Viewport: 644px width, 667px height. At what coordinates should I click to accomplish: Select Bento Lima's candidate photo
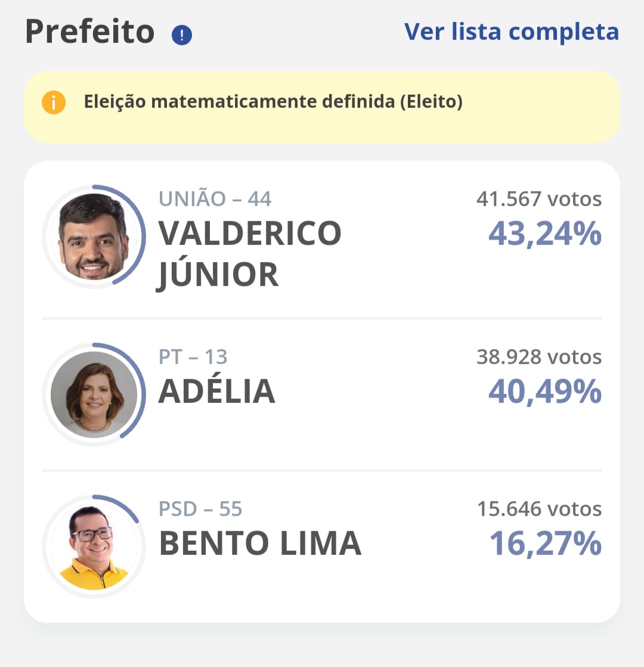[94, 546]
